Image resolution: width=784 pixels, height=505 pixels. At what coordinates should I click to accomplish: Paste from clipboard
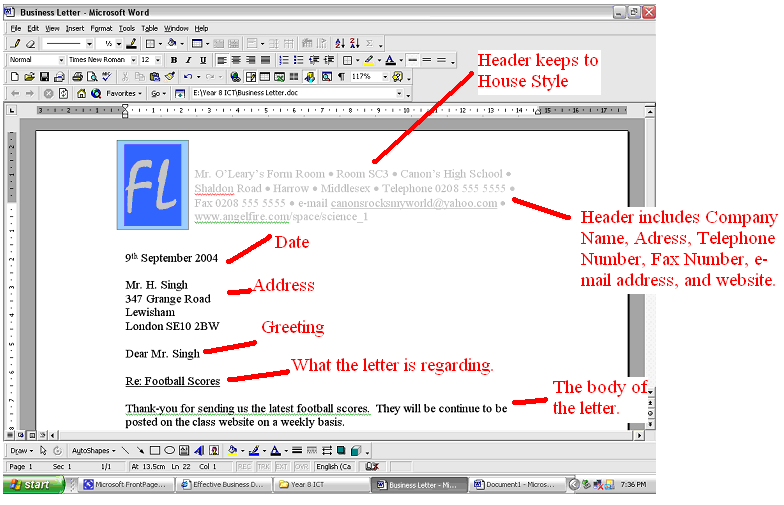pos(155,76)
